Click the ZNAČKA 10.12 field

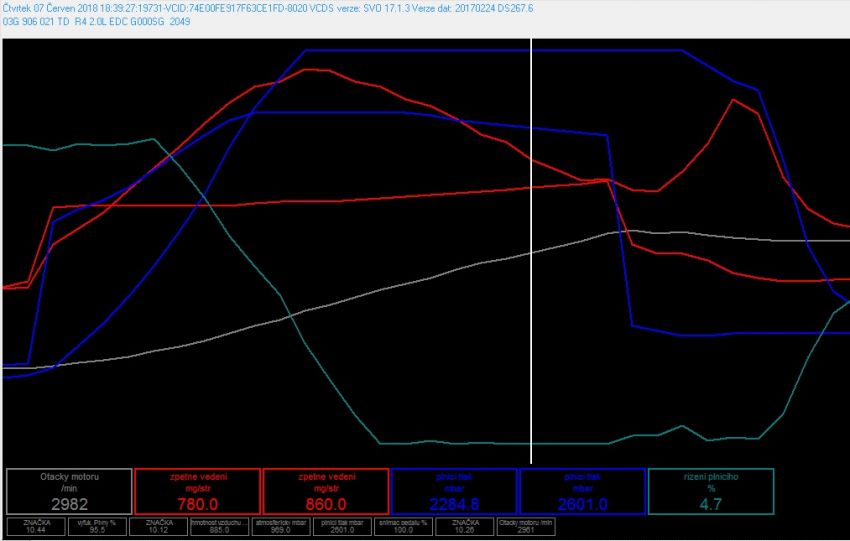(159, 526)
